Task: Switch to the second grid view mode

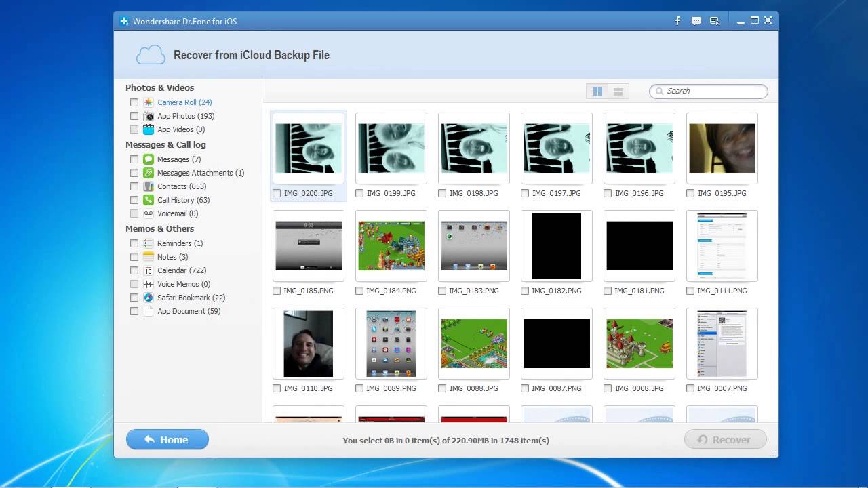Action: point(618,91)
